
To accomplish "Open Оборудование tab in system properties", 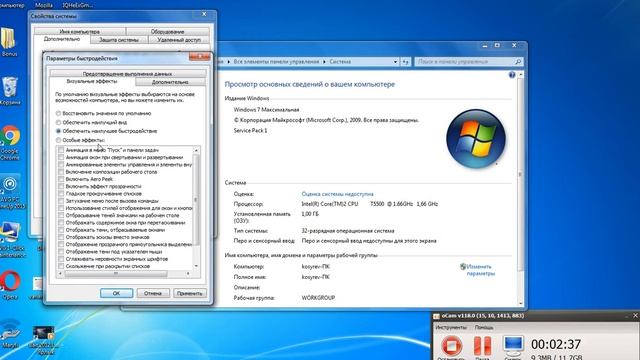I will (167, 31).
